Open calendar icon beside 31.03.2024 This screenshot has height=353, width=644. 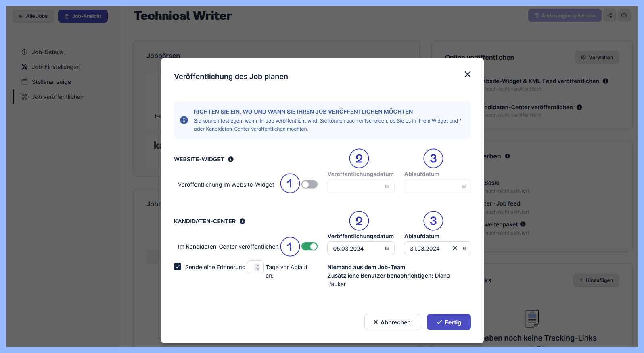(464, 248)
